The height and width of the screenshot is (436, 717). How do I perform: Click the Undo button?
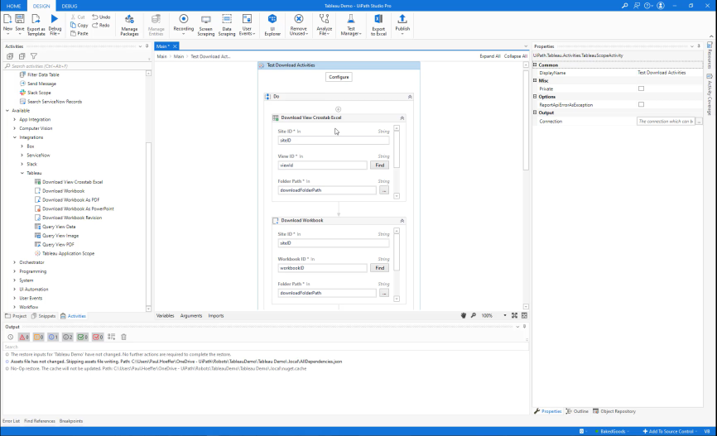click(x=101, y=17)
